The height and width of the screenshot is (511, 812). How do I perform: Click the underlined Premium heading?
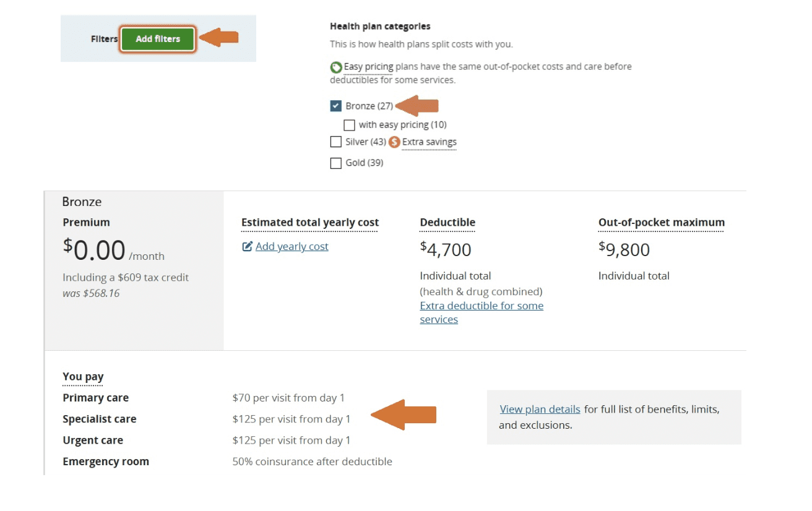(86, 223)
